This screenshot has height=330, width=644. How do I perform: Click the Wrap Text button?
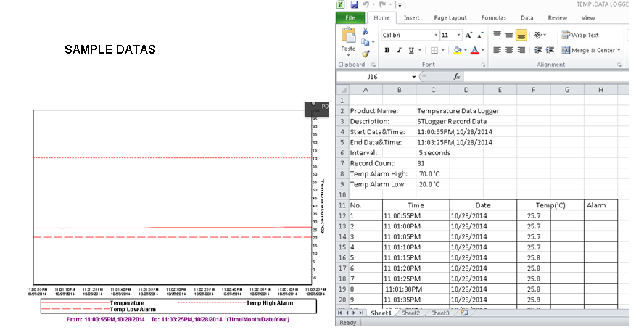pos(580,35)
